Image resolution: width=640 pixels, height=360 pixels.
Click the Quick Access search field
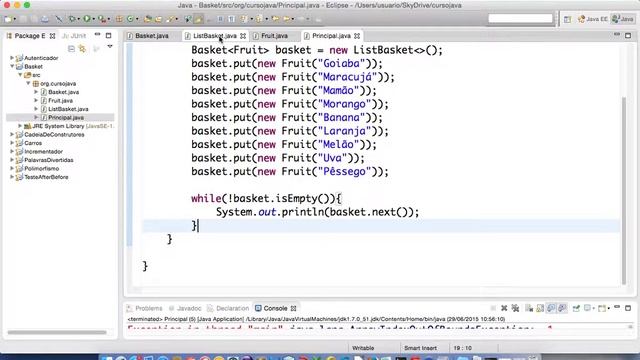520,18
